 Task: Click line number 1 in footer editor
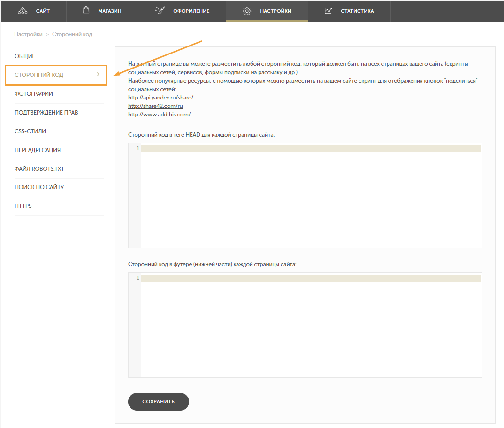point(137,278)
